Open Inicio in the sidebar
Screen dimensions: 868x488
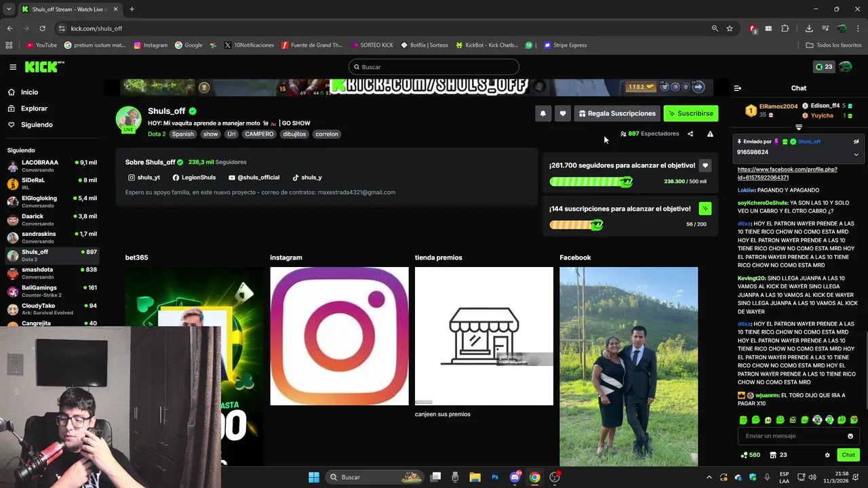[x=29, y=92]
